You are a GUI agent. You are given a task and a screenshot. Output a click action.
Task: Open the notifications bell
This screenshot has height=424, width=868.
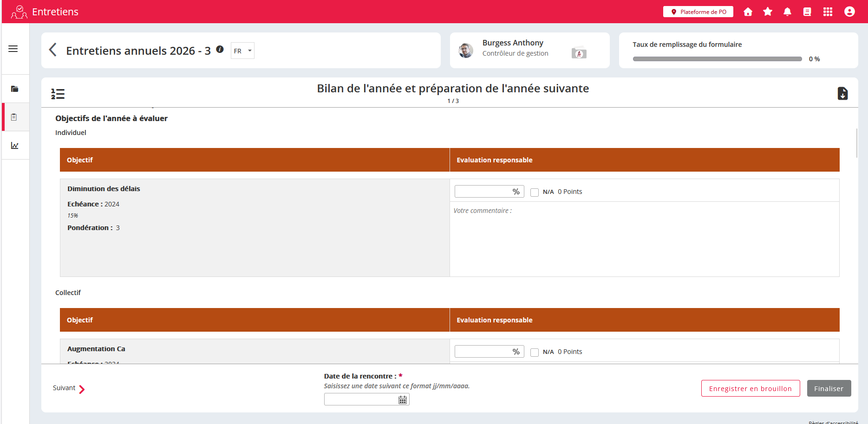click(x=787, y=12)
